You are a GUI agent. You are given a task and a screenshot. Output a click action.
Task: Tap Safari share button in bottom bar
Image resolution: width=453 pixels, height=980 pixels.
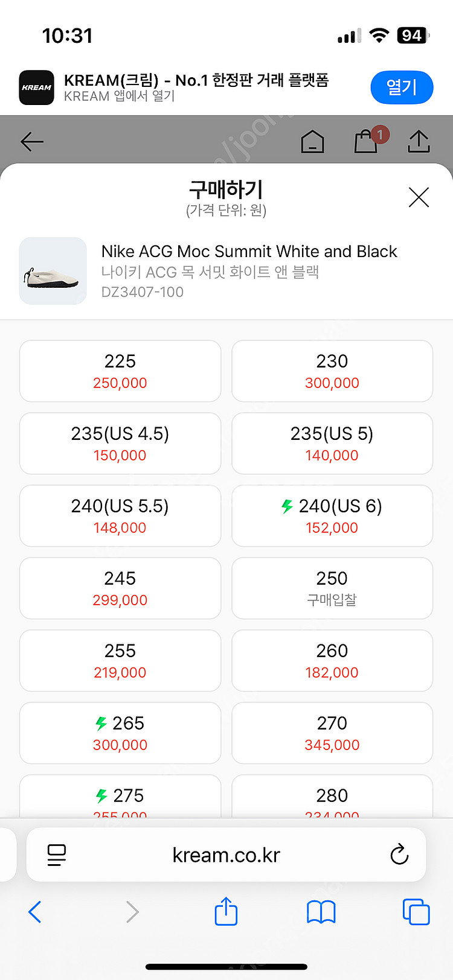click(226, 911)
